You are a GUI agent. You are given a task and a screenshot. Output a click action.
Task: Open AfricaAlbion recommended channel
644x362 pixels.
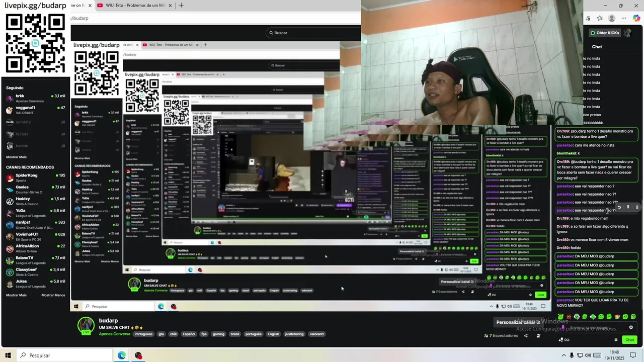pyautogui.click(x=35, y=248)
